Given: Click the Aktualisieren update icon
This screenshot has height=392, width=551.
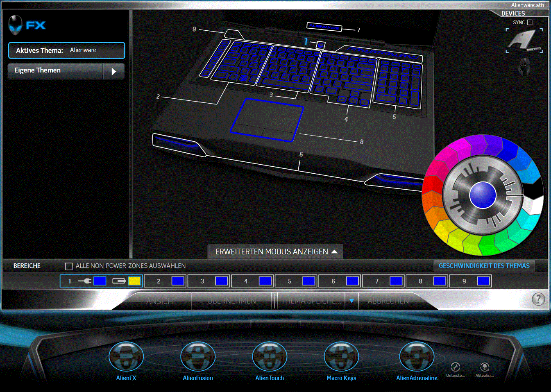Looking at the screenshot, I should coord(484,367).
